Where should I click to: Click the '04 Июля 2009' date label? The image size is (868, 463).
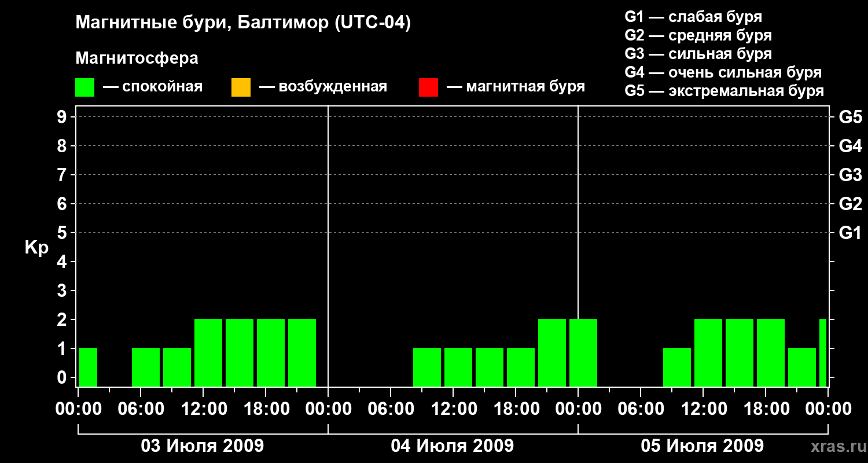coord(453,446)
